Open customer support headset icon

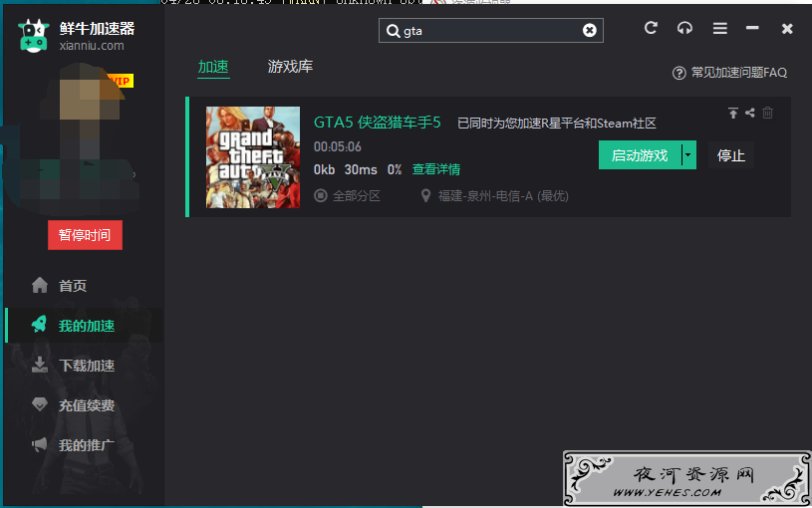coord(684,28)
